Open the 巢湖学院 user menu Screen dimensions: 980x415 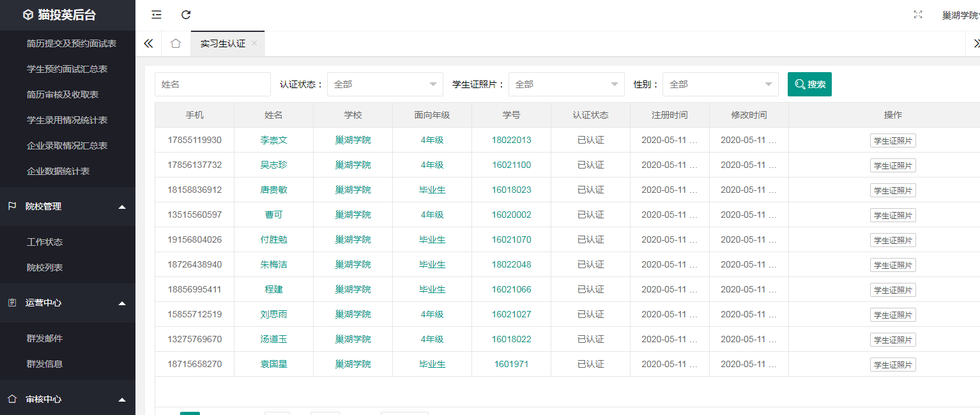pyautogui.click(x=961, y=15)
